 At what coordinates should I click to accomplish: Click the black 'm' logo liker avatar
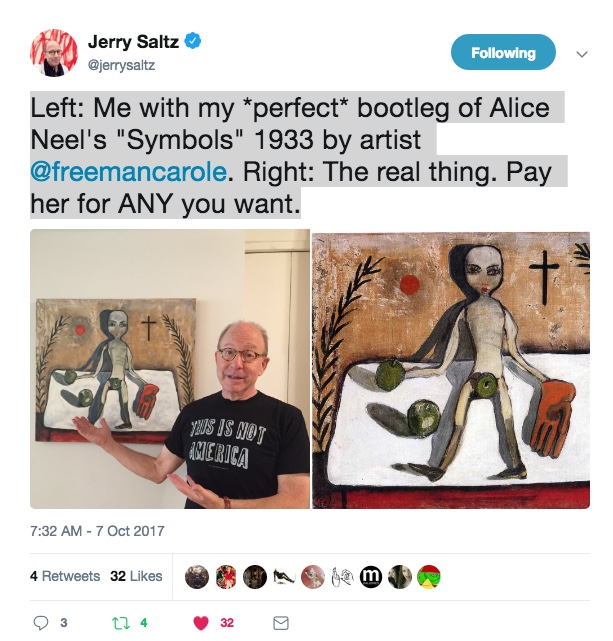coord(371,576)
